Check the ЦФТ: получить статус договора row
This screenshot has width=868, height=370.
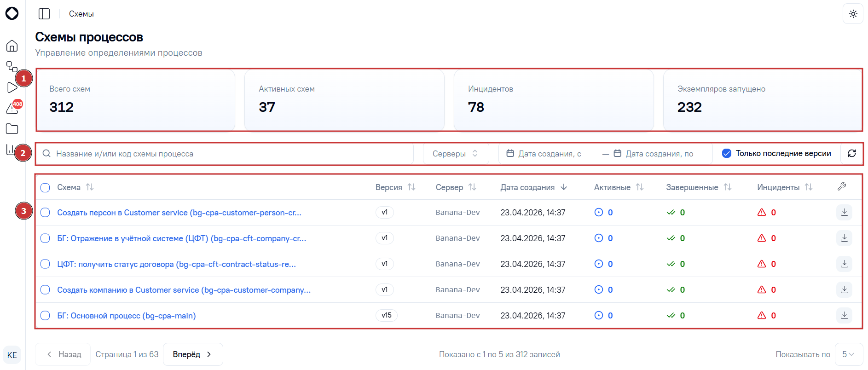[x=45, y=264]
